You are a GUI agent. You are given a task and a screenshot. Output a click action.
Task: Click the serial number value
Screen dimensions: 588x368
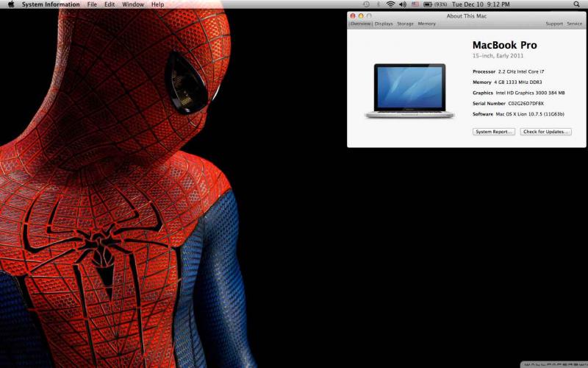point(526,103)
